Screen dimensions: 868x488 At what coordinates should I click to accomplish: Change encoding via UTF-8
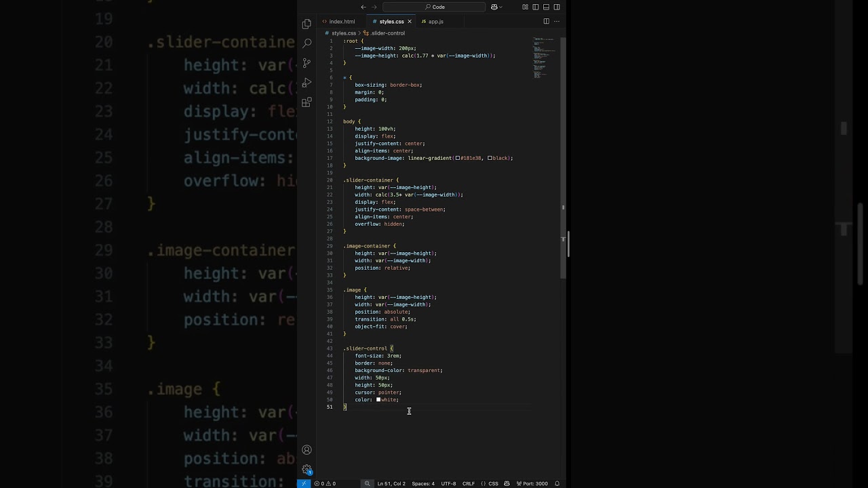click(448, 483)
